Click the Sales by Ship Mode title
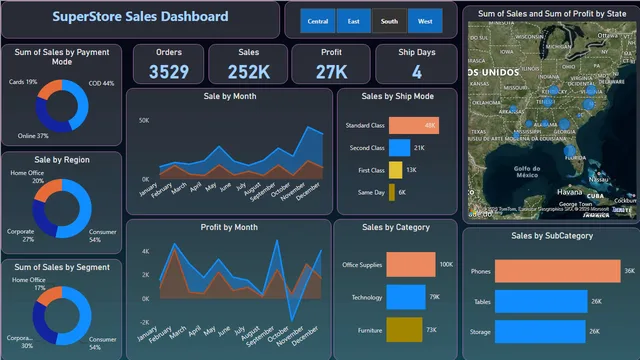The width and height of the screenshot is (640, 360). click(398, 96)
